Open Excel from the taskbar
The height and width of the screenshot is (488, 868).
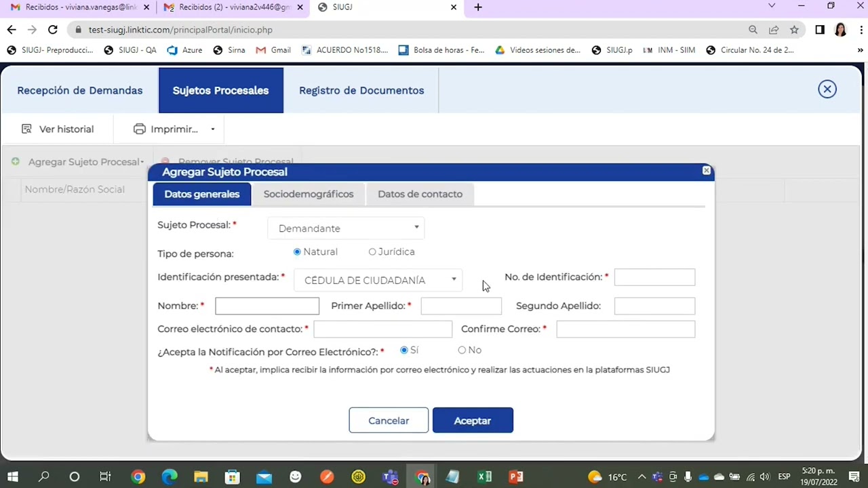point(484,477)
